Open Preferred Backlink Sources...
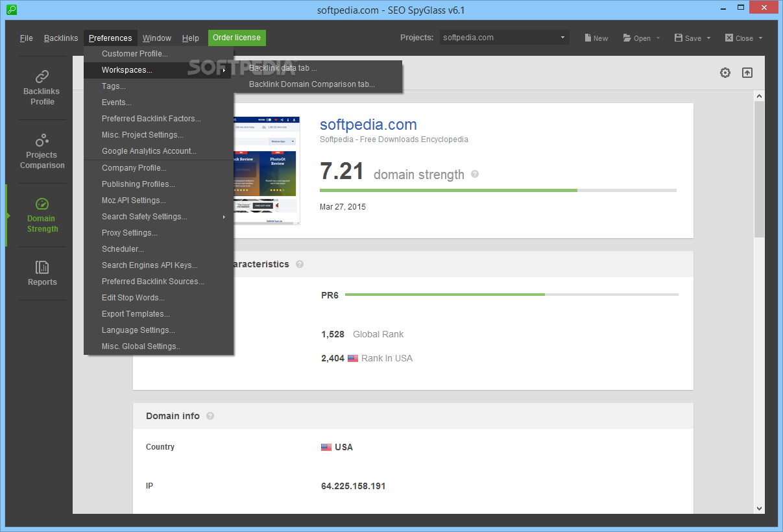Image resolution: width=783 pixels, height=532 pixels. point(158,282)
